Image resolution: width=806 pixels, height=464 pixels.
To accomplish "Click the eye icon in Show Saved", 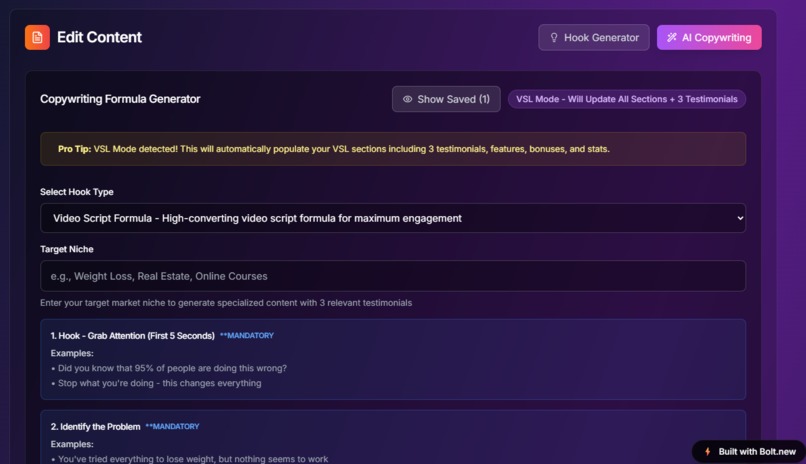I will 407,99.
